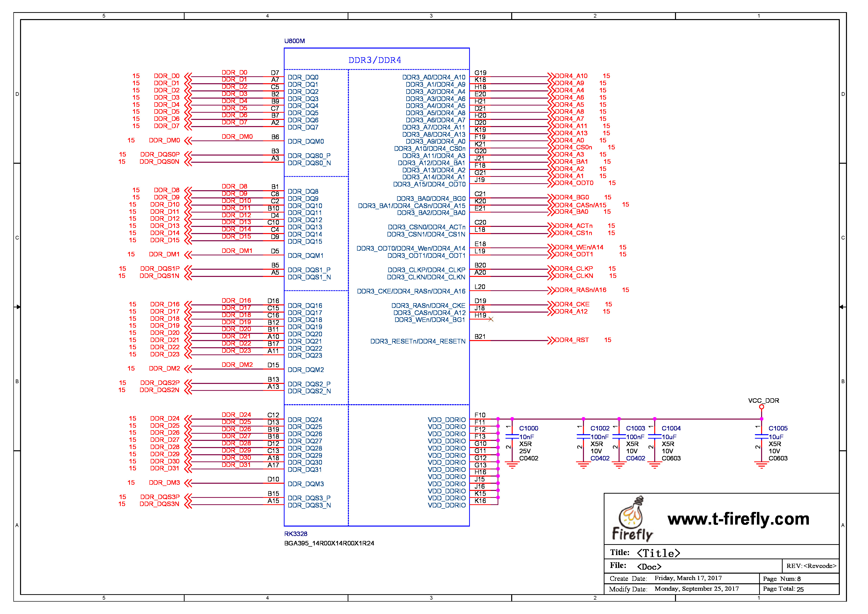The image size is (868, 614).
Task: Click the VCC_DDR power symbol
Action: (x=761, y=407)
